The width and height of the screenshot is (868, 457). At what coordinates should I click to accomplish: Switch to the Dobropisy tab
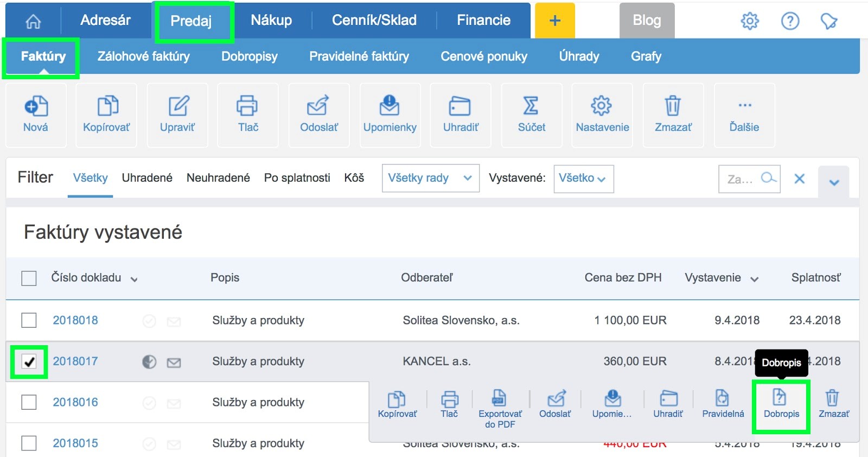(x=250, y=56)
